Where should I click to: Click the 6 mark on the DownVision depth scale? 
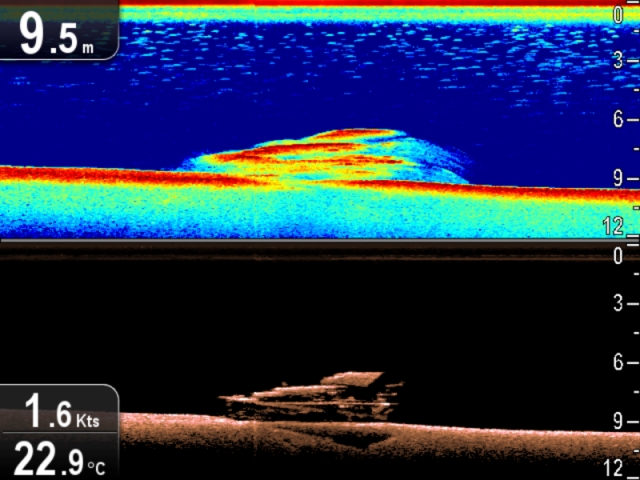tap(618, 362)
